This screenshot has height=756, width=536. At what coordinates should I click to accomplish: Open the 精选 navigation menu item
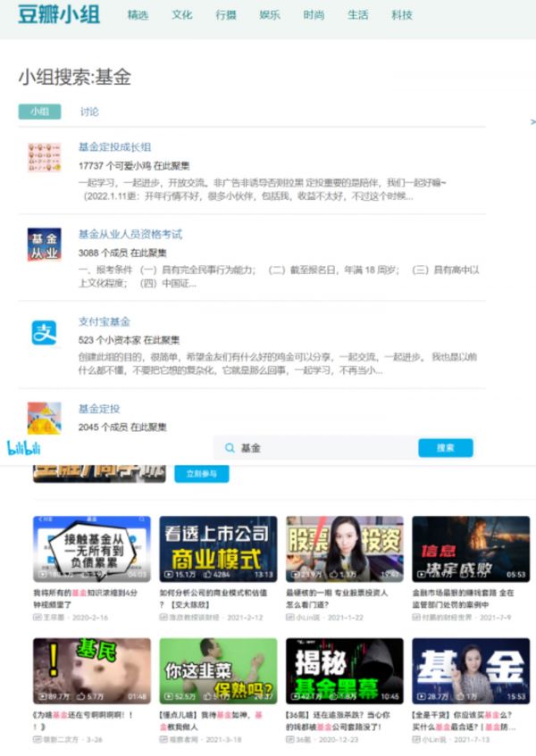(138, 15)
